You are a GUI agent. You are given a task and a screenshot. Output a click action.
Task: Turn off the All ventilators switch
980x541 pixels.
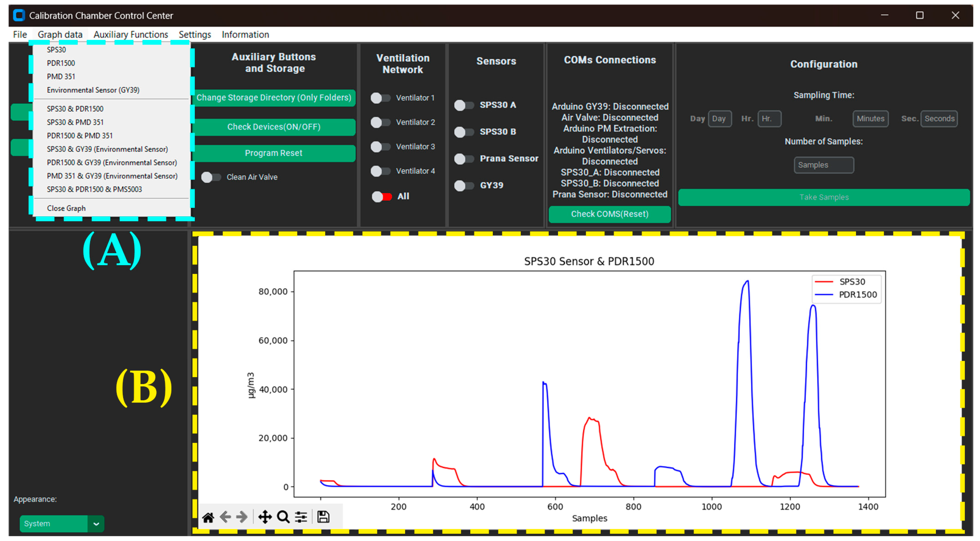coord(382,197)
